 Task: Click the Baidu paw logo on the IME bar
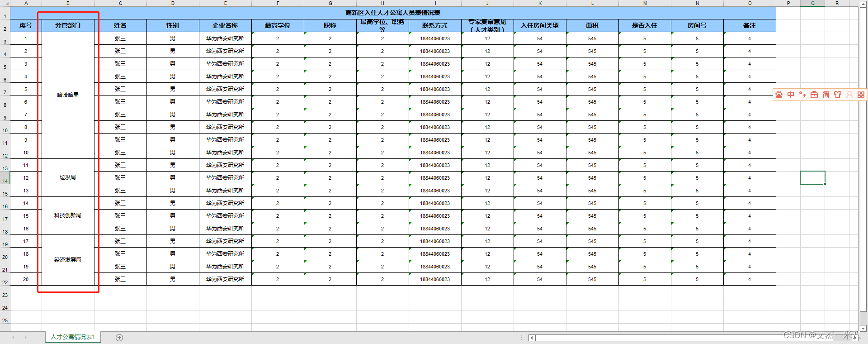779,95
